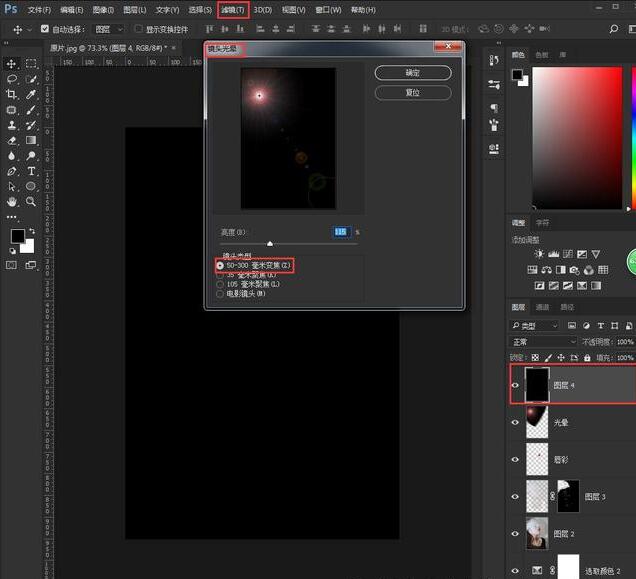Select the Move tool in toolbox

(12, 64)
